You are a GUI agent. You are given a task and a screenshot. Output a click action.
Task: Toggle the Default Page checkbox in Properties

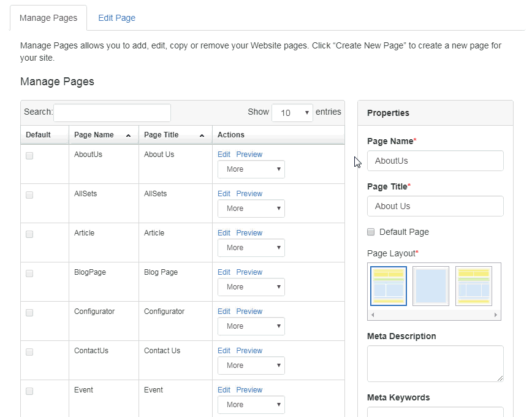tap(371, 232)
